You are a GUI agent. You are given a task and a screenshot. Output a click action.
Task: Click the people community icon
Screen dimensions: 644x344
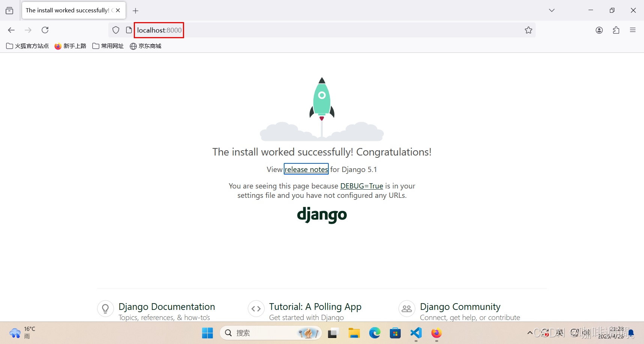(x=407, y=309)
